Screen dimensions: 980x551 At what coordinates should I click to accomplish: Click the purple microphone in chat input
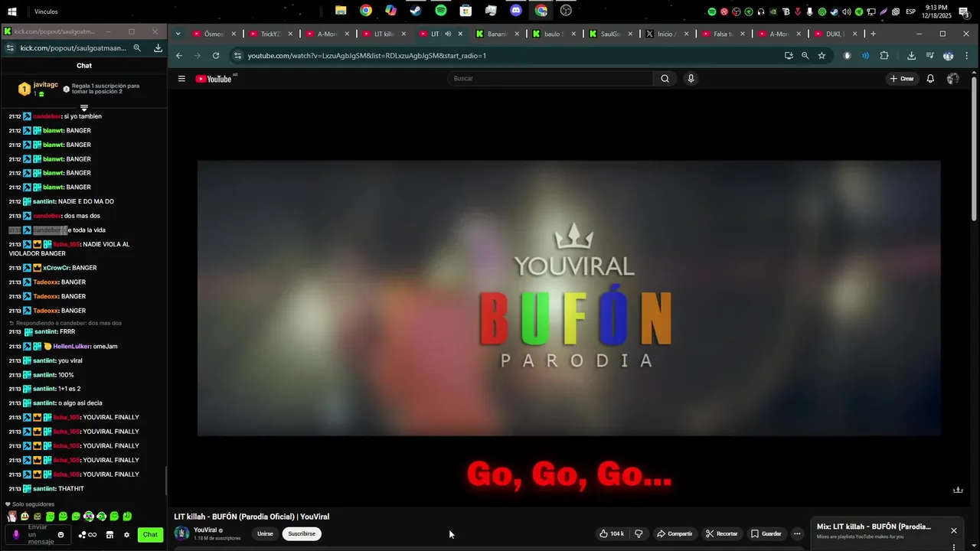coord(16,535)
